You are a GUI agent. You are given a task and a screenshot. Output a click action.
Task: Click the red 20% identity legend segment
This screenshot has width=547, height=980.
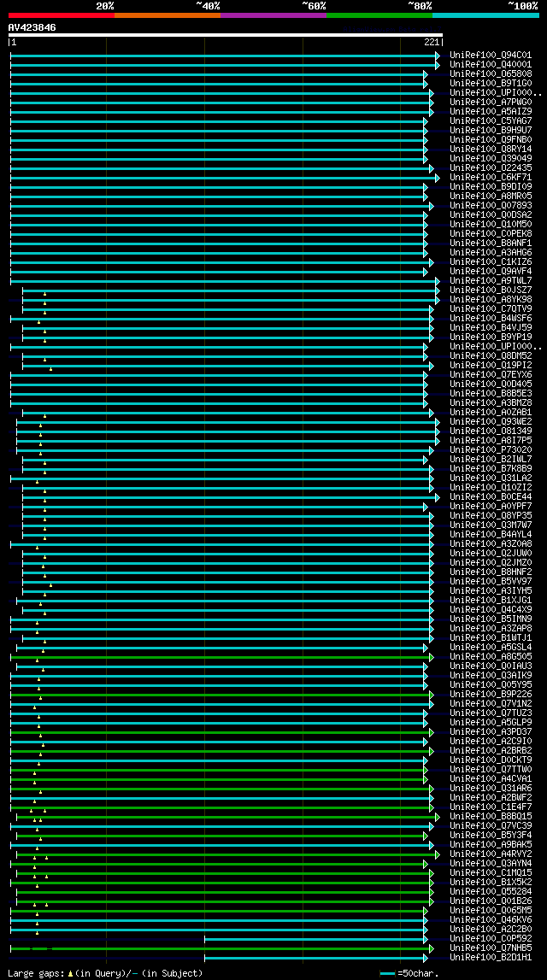[x=62, y=15]
